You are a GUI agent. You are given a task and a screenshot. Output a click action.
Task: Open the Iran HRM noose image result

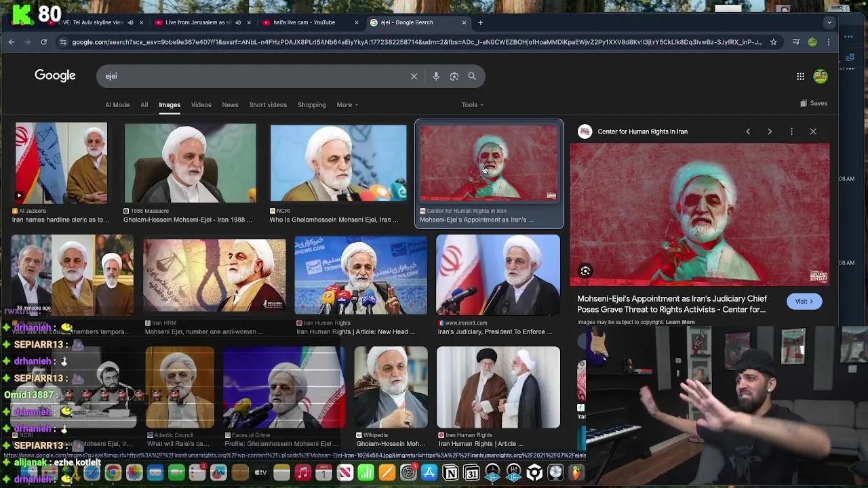pos(214,276)
